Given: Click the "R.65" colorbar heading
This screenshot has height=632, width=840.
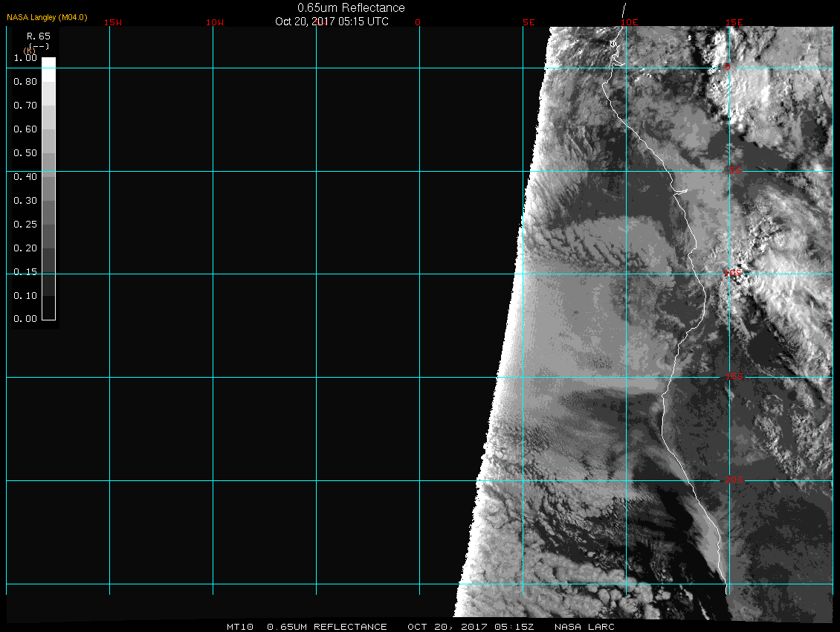Looking at the screenshot, I should tap(39, 36).
